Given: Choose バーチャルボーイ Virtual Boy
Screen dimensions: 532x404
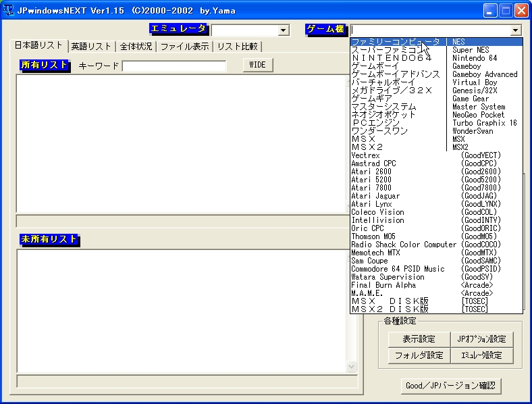Looking at the screenshot, I should [x=436, y=82].
